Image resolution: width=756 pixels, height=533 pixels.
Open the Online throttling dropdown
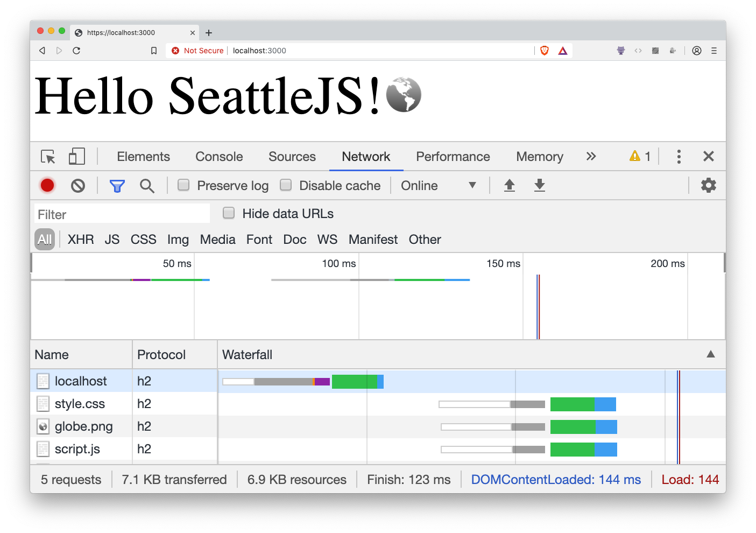coord(439,186)
